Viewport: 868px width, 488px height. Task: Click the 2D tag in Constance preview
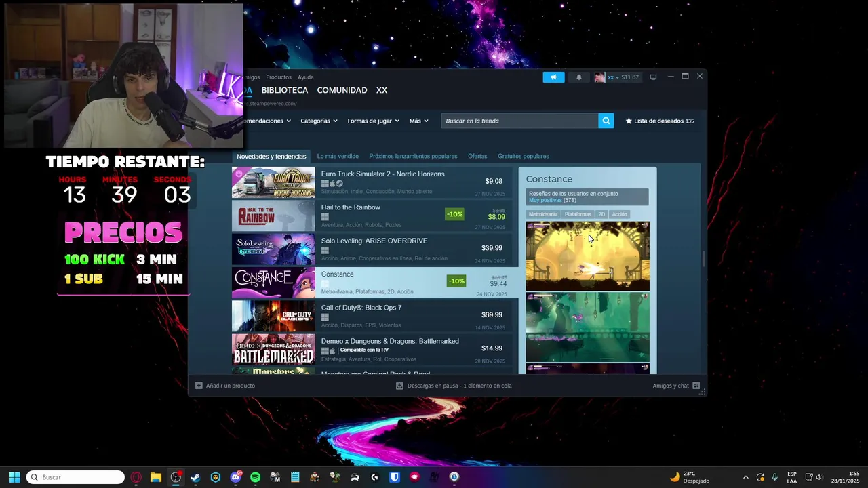601,214
